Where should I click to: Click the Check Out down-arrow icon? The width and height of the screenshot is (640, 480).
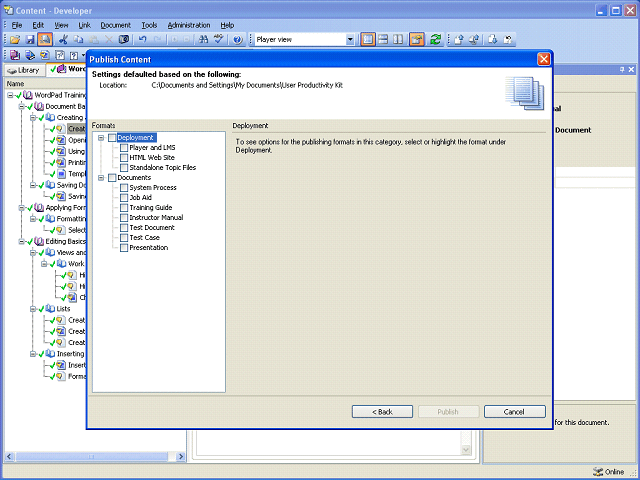(x=492, y=40)
